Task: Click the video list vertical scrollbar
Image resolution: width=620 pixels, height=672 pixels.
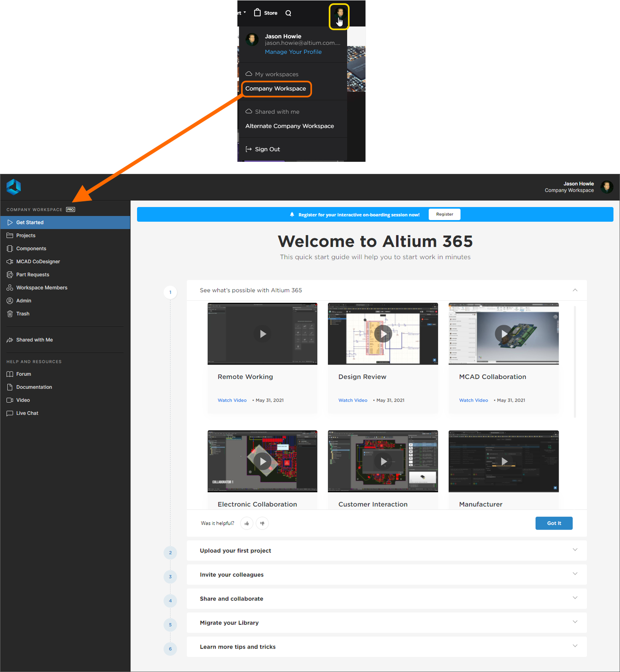Action: (x=575, y=361)
